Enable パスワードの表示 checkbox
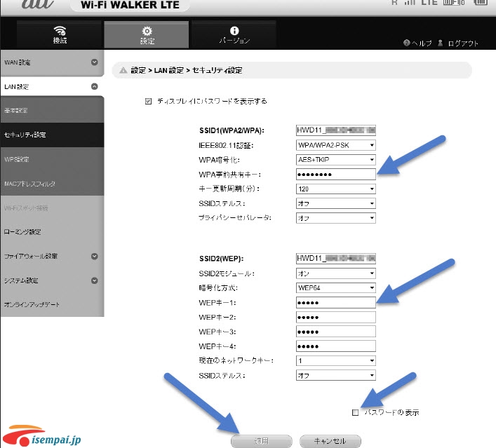 355,412
